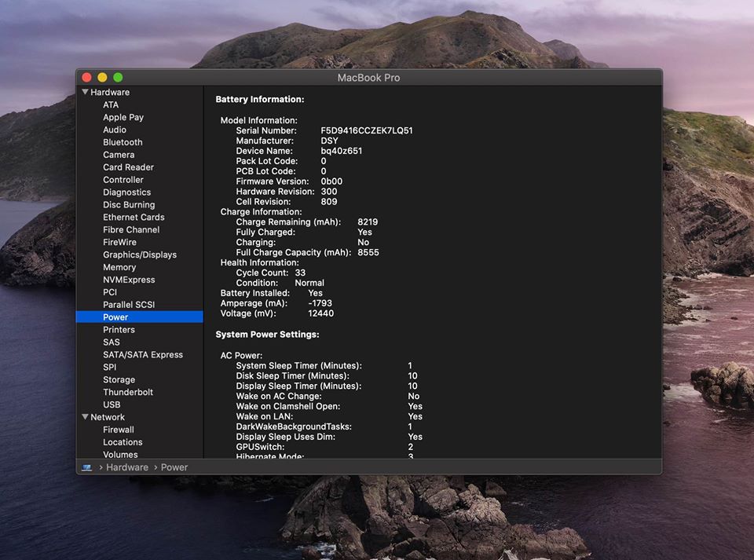
Task: Click the device name bq40z651
Action: click(x=342, y=151)
